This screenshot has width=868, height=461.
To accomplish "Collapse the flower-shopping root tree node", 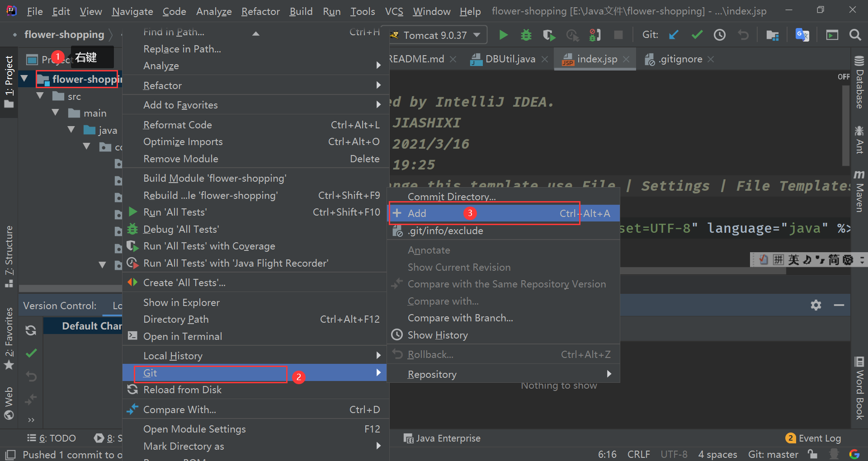I will (24, 79).
